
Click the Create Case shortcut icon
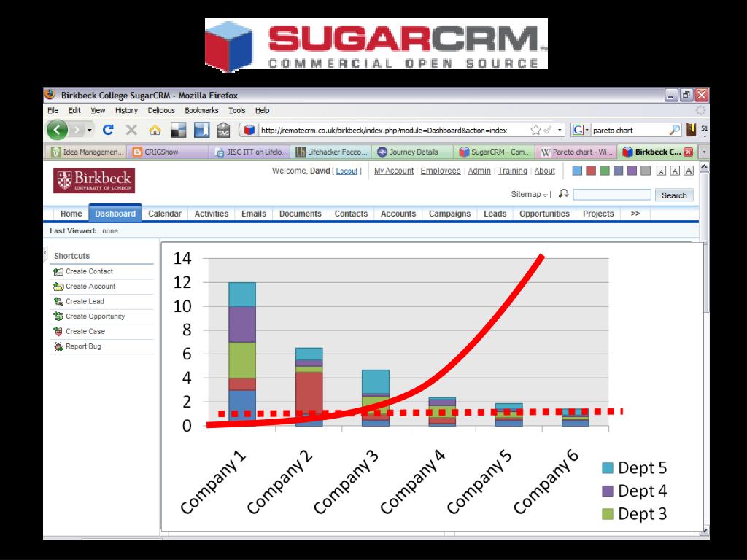pos(58,332)
